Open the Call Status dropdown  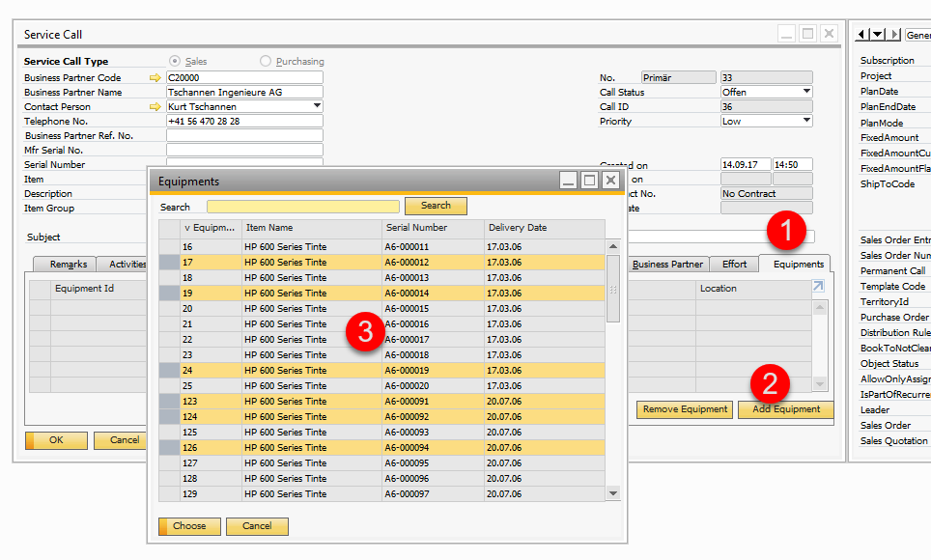[x=806, y=92]
